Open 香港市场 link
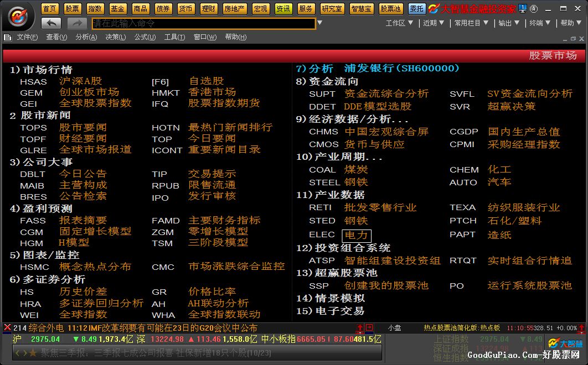The height and width of the screenshot is (365, 588). pos(212,92)
